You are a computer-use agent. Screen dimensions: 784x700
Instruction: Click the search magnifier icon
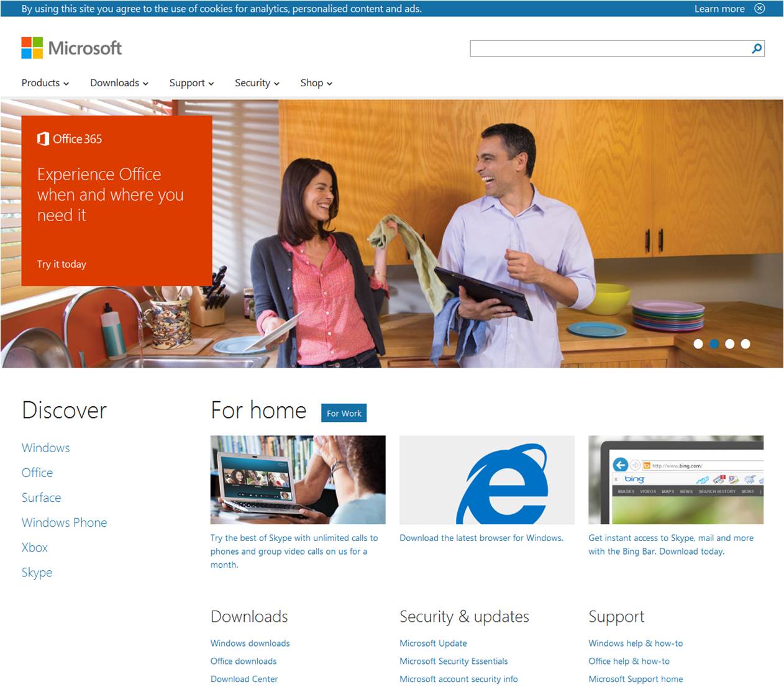[757, 48]
